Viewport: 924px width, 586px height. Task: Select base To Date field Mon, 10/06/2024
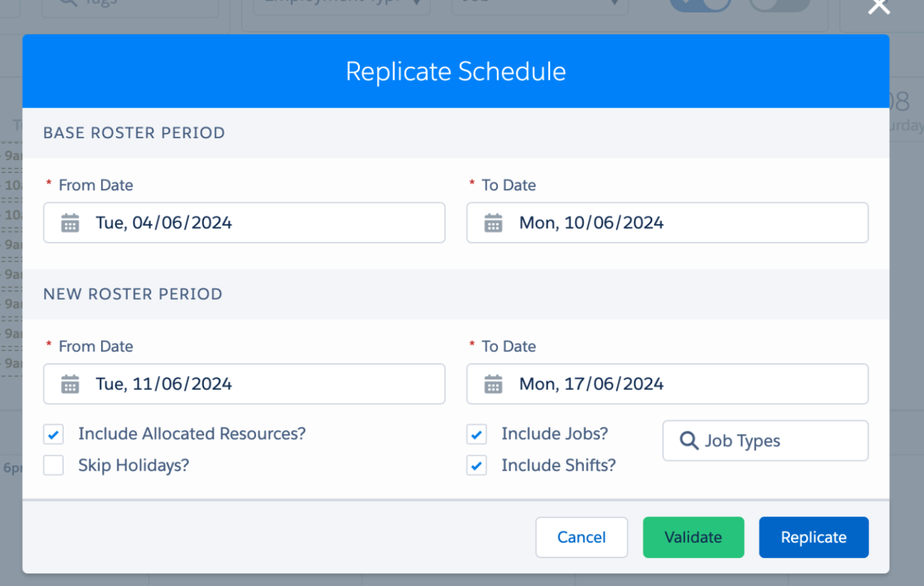click(667, 223)
